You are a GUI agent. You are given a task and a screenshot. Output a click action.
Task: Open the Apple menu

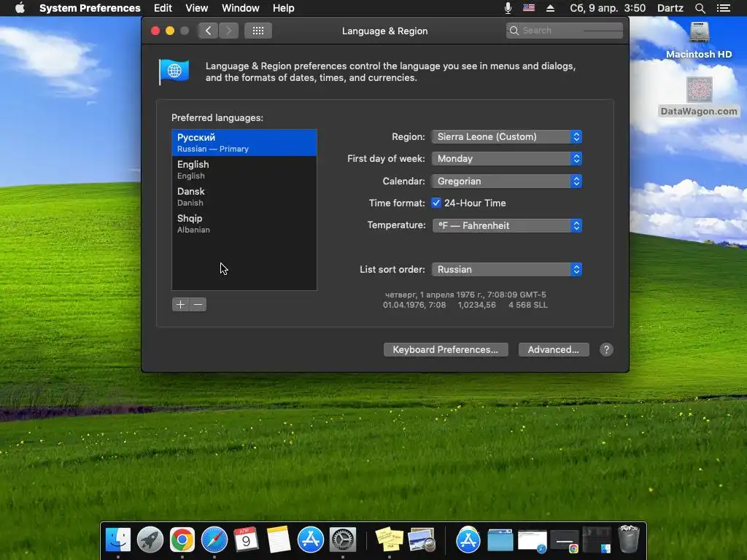(x=20, y=8)
